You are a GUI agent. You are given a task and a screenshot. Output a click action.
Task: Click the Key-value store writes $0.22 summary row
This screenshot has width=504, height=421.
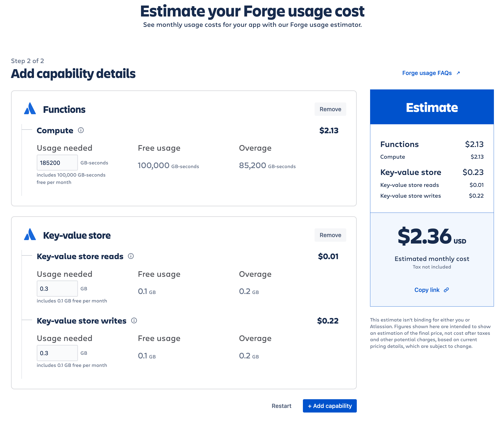(432, 196)
